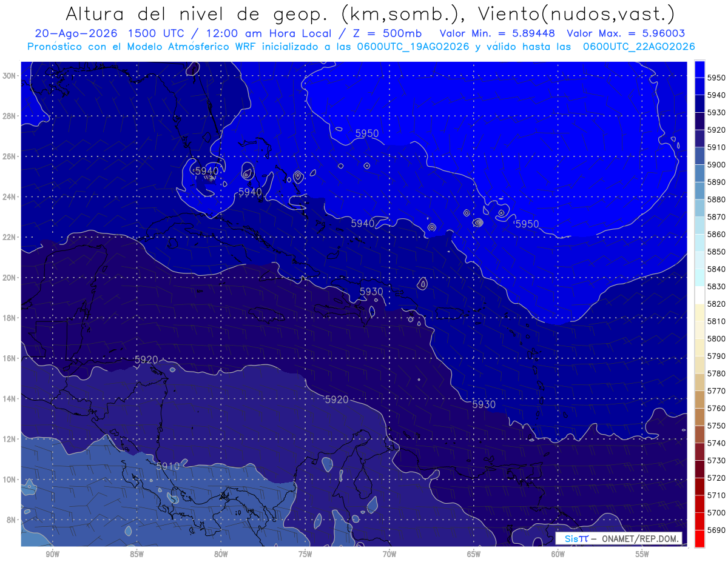Click the 5820 label on the color legend

[x=716, y=304]
